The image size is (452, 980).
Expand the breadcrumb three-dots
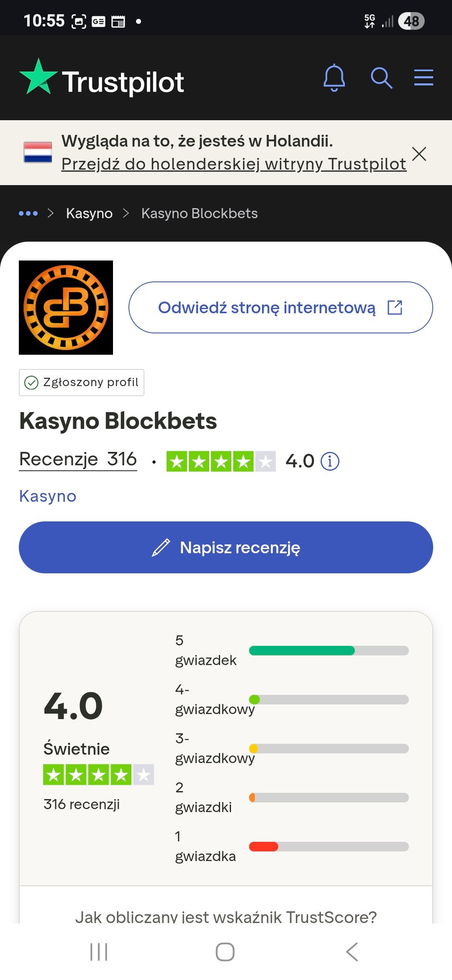pos(28,214)
